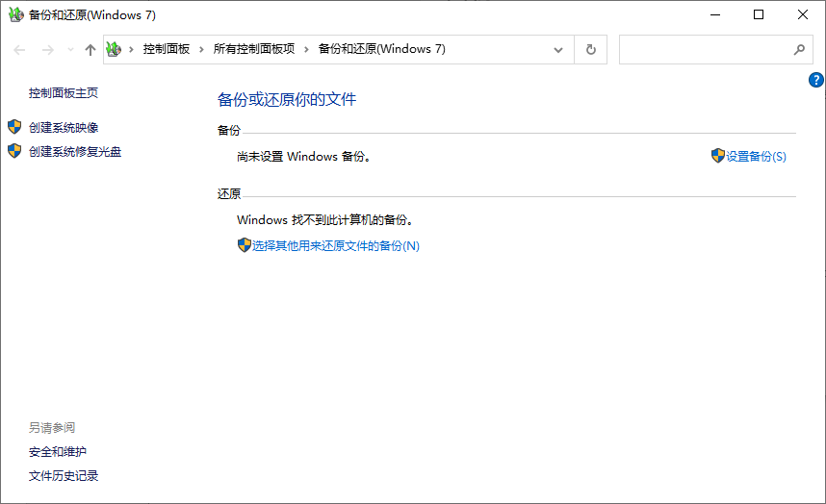Select 备份和还原(Windows 7) breadcrumb
Viewport: 826px width, 504px height.
click(382, 49)
